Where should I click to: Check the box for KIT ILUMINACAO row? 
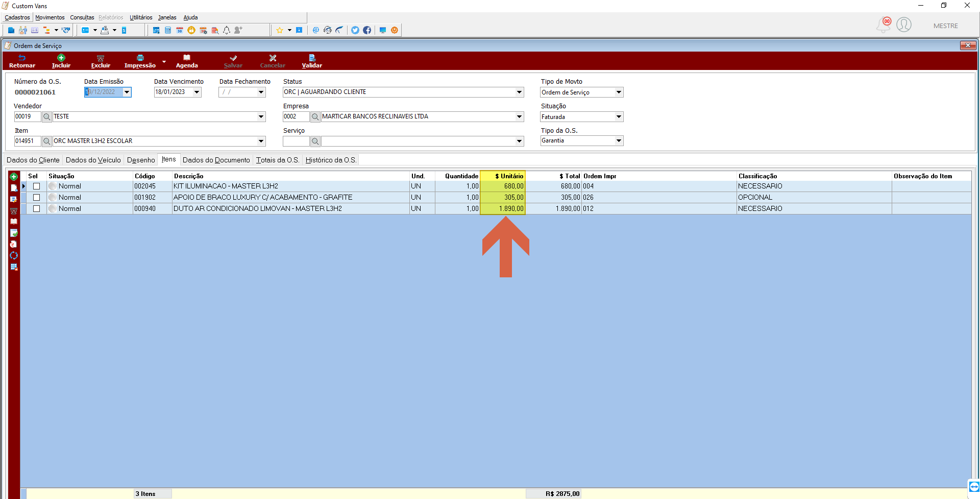tap(36, 186)
